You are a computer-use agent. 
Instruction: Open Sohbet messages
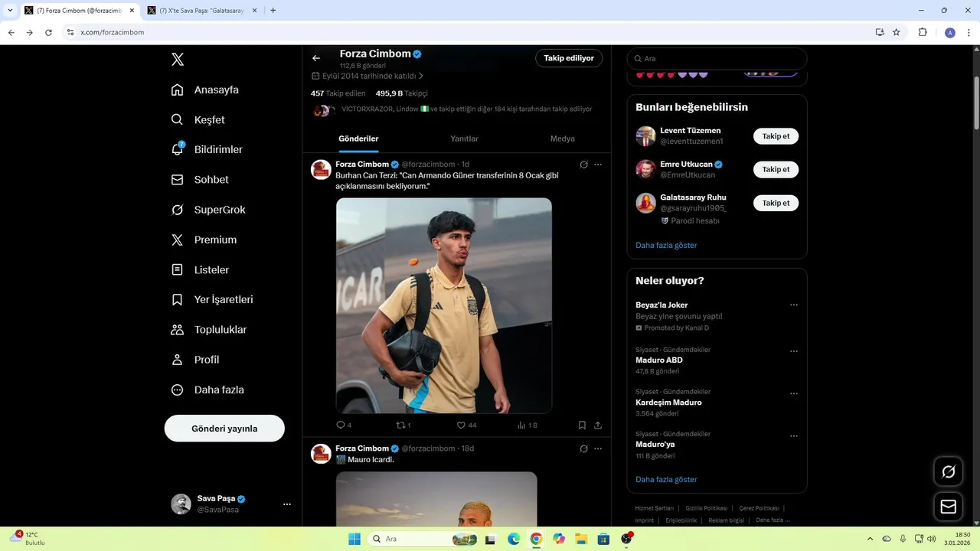point(200,180)
